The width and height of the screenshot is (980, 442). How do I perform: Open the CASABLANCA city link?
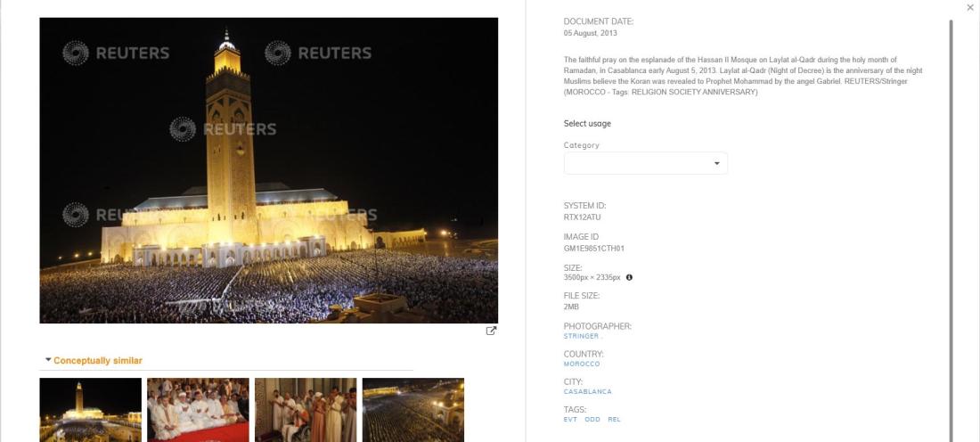click(x=587, y=392)
